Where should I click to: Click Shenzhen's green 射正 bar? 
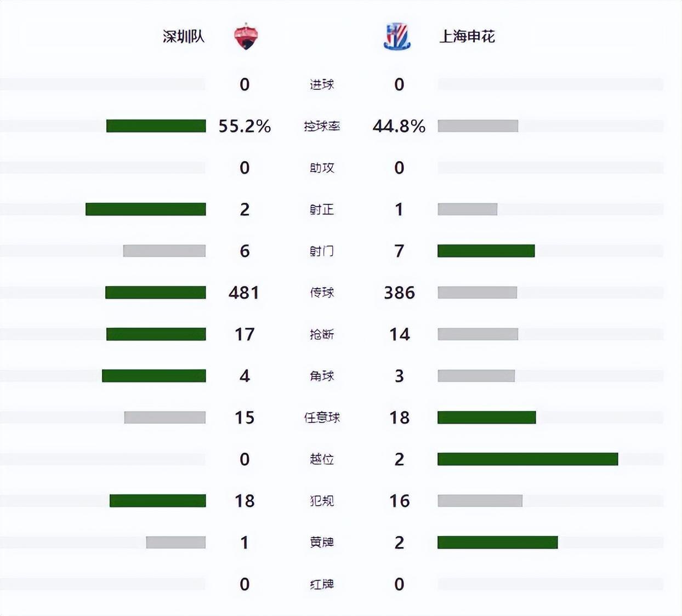146,209
